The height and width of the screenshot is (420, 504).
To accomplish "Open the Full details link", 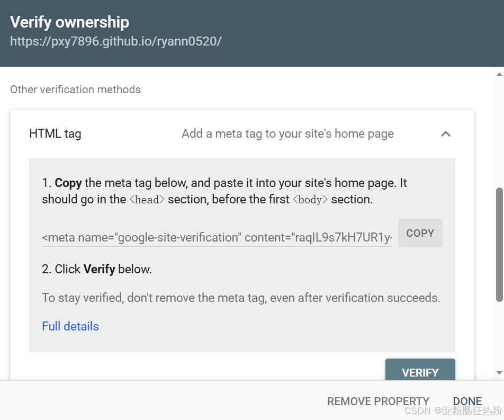I will click(x=70, y=326).
